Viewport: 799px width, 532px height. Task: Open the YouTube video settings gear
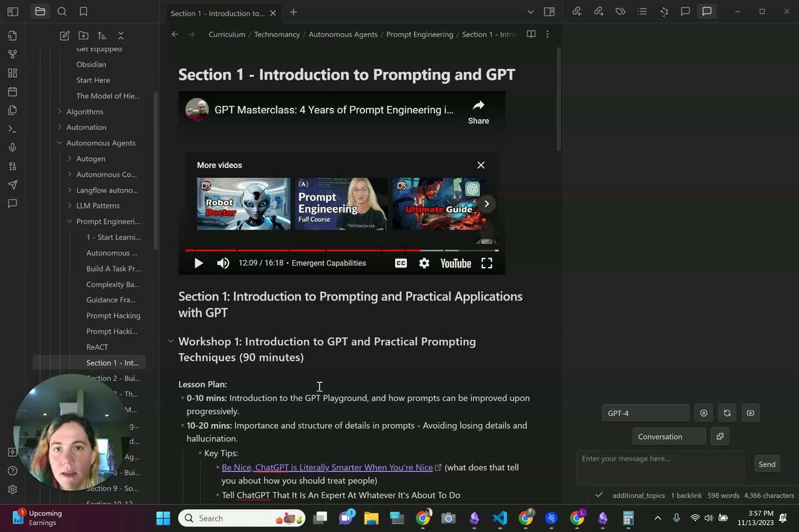pyautogui.click(x=424, y=263)
